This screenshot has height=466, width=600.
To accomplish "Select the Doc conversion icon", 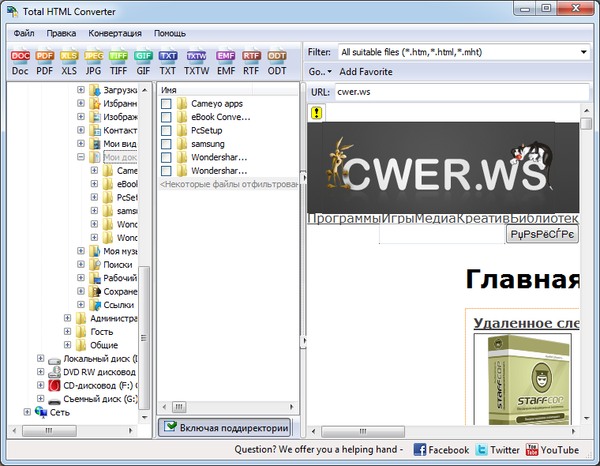I will click(x=20, y=61).
